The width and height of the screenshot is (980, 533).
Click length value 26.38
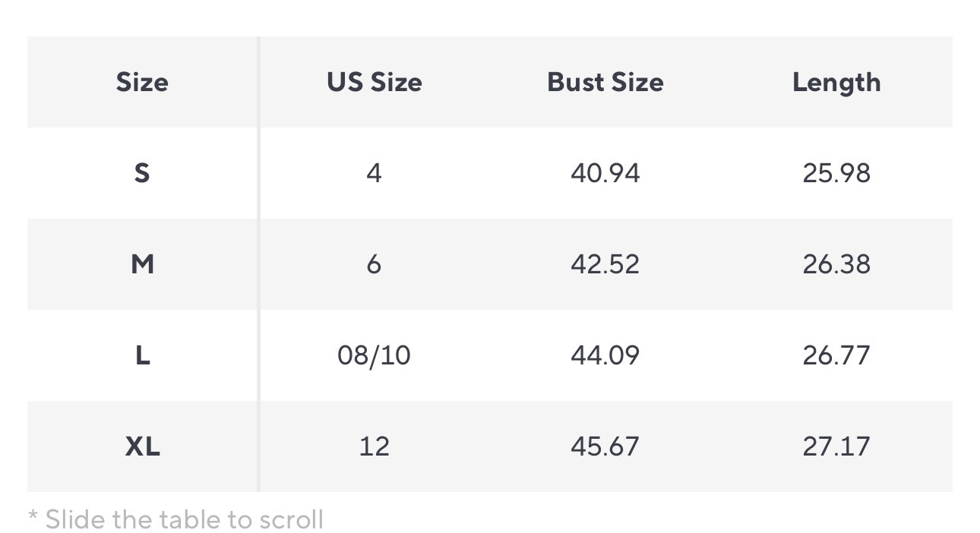click(836, 264)
